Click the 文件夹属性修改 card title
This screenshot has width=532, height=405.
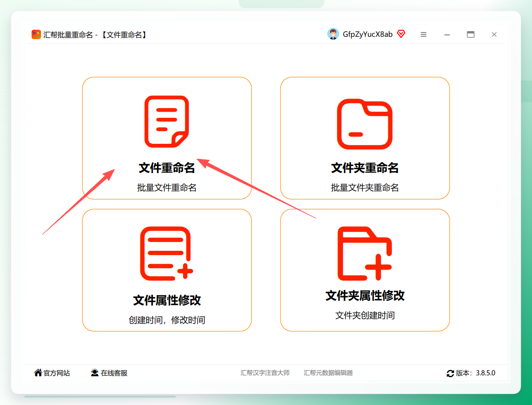(x=365, y=296)
